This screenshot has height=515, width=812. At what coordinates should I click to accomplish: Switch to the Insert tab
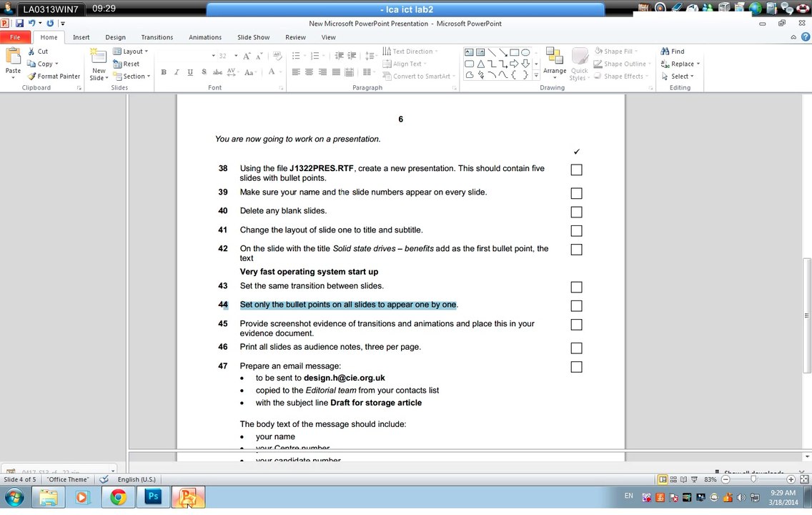click(81, 37)
